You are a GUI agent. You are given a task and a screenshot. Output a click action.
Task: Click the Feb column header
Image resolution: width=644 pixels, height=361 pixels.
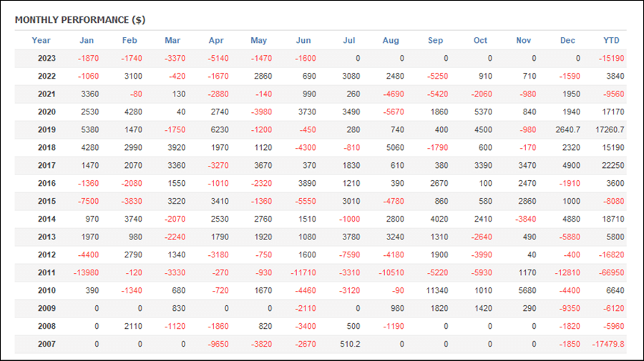coord(130,40)
